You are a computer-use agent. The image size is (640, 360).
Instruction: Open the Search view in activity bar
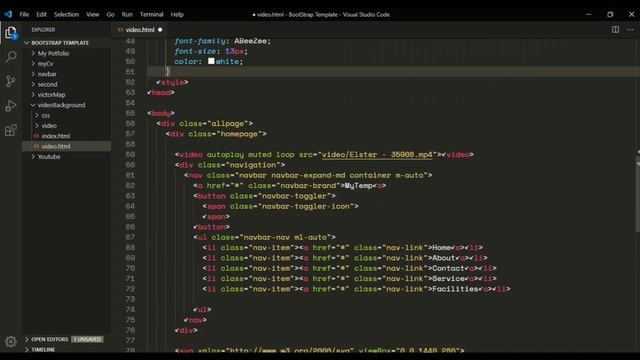point(11,56)
